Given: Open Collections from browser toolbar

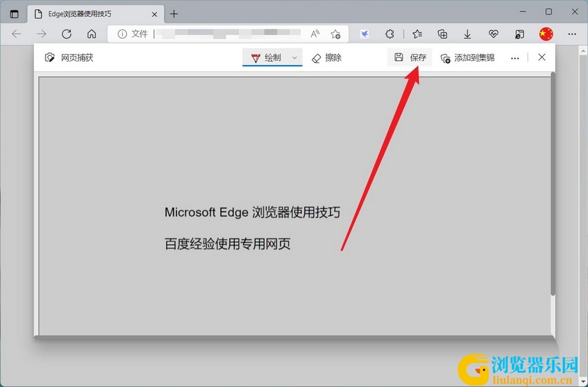Looking at the screenshot, I should tap(442, 34).
